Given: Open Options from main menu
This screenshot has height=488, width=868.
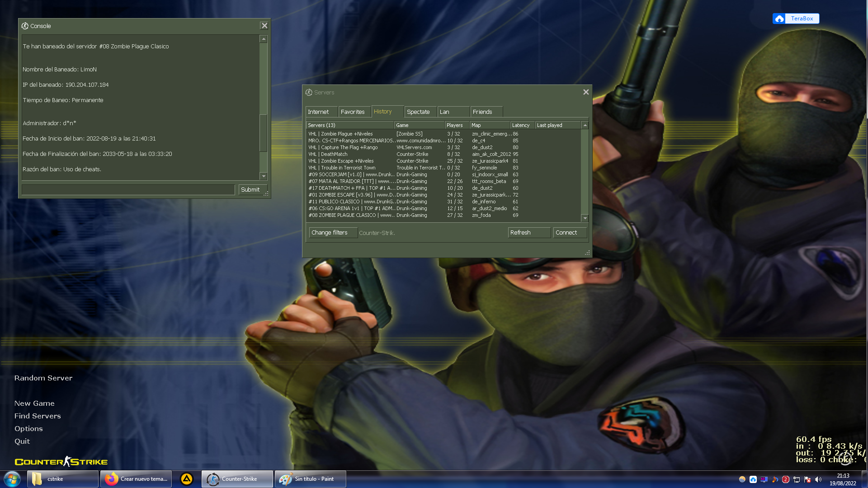Looking at the screenshot, I should [28, 429].
